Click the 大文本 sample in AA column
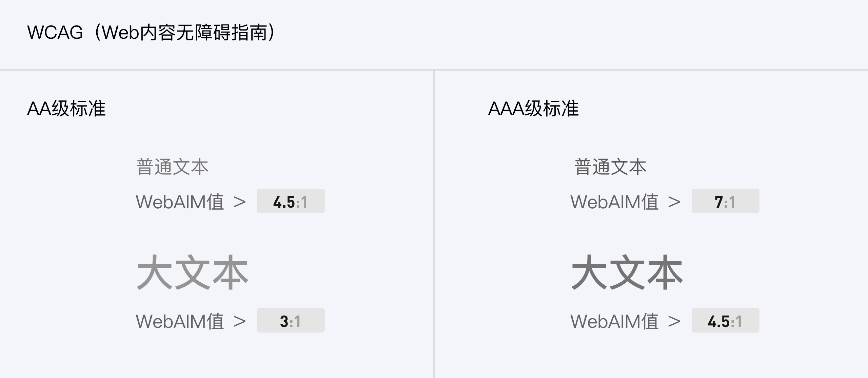This screenshot has width=868, height=378. coord(193,272)
